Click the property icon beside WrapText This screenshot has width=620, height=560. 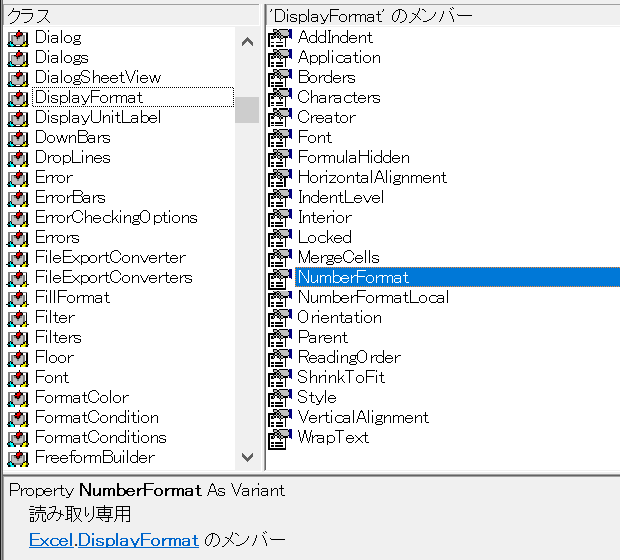pos(280,438)
